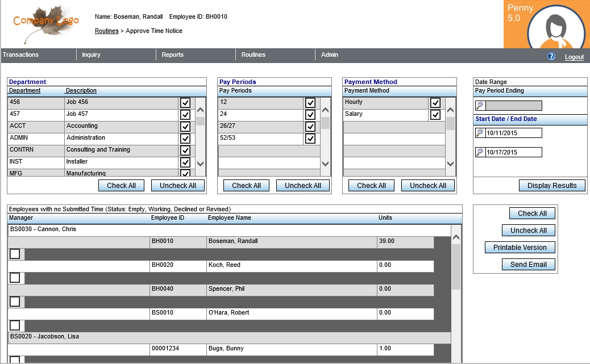The width and height of the screenshot is (590, 364).
Task: Open the Transactions menu
Action: pos(21,55)
